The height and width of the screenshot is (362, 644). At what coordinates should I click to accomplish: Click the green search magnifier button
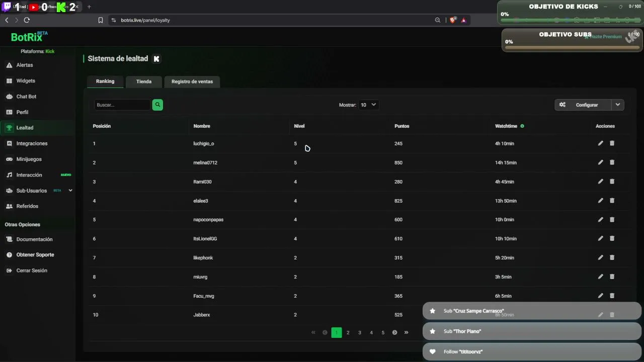click(157, 105)
